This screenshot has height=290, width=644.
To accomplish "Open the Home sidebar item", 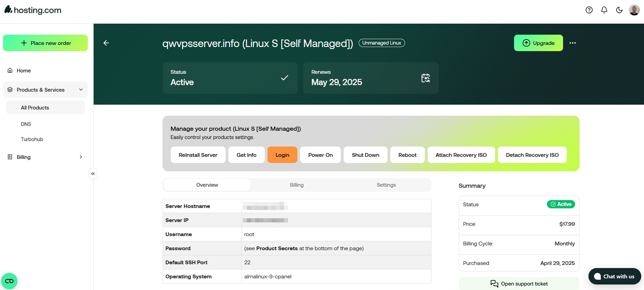I will tap(45, 70).
